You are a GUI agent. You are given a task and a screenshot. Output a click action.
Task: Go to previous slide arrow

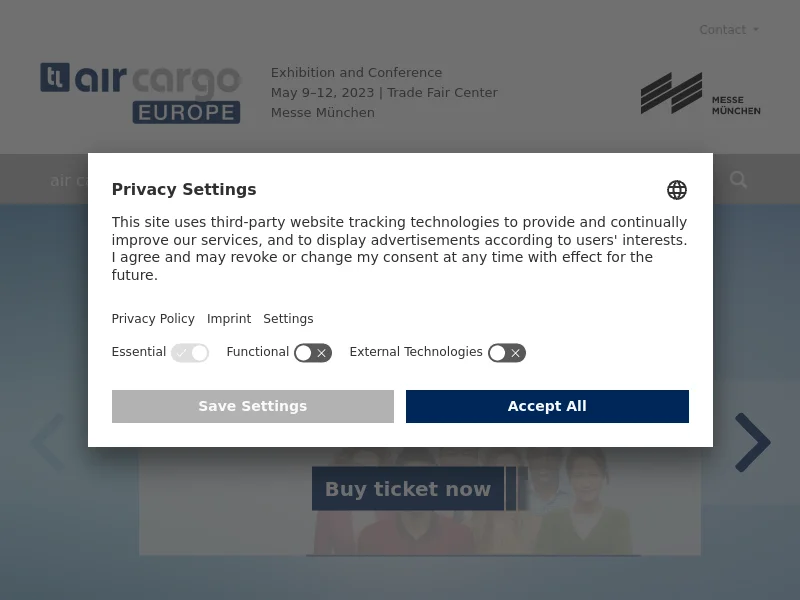point(47,442)
